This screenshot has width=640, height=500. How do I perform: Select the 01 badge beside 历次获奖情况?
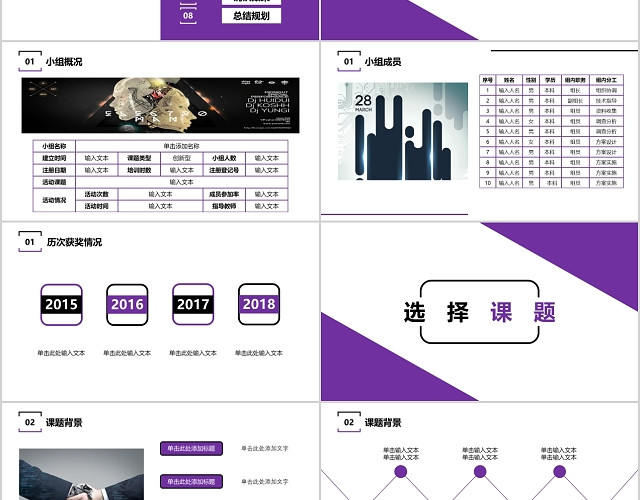point(30,242)
